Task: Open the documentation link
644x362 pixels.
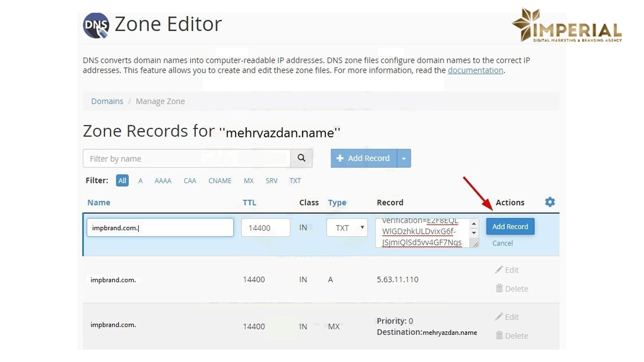Action: (475, 70)
